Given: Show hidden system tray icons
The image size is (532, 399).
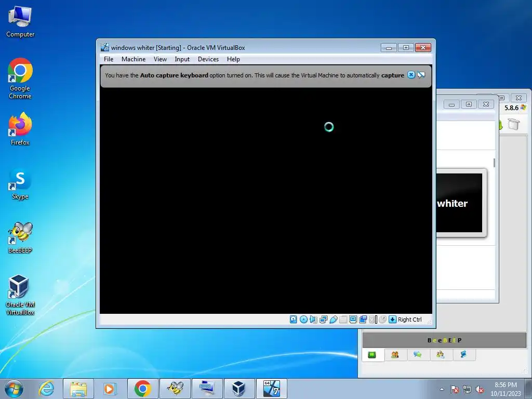Looking at the screenshot, I should click(x=442, y=389).
